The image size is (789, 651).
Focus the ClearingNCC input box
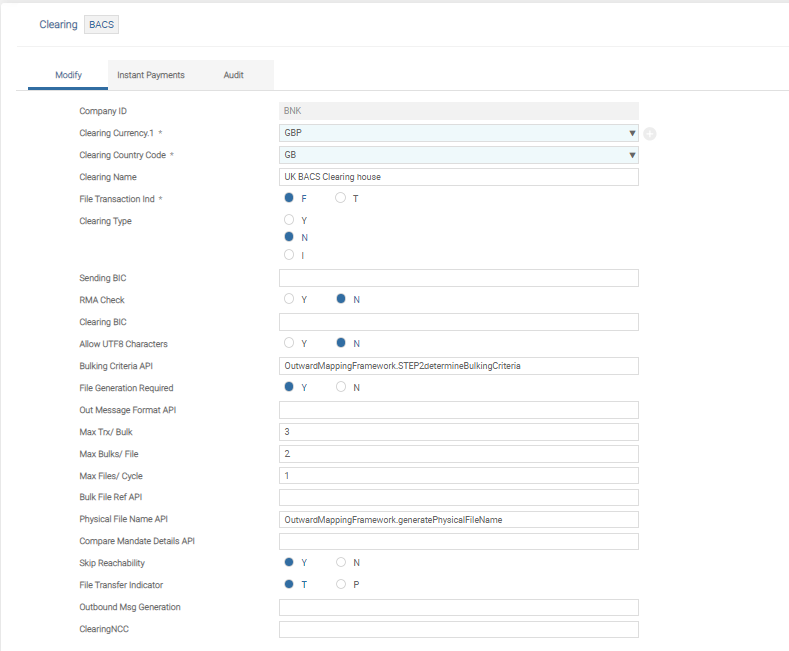coord(458,629)
